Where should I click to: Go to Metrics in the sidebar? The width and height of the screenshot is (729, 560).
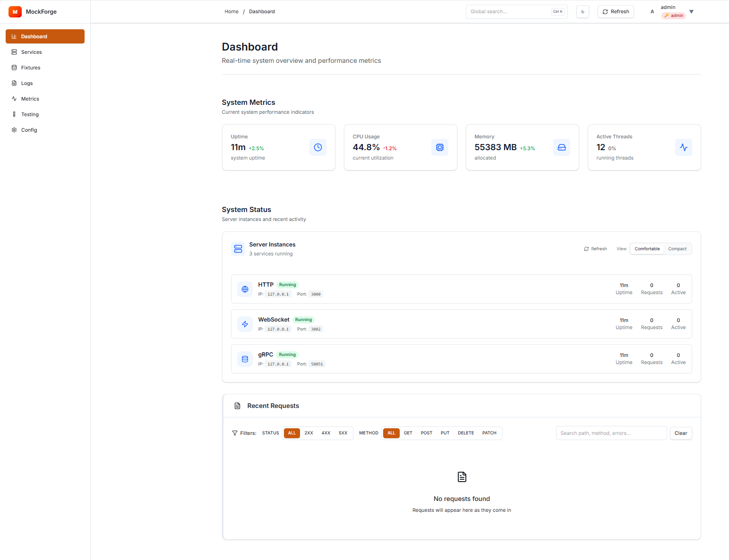pyautogui.click(x=30, y=99)
